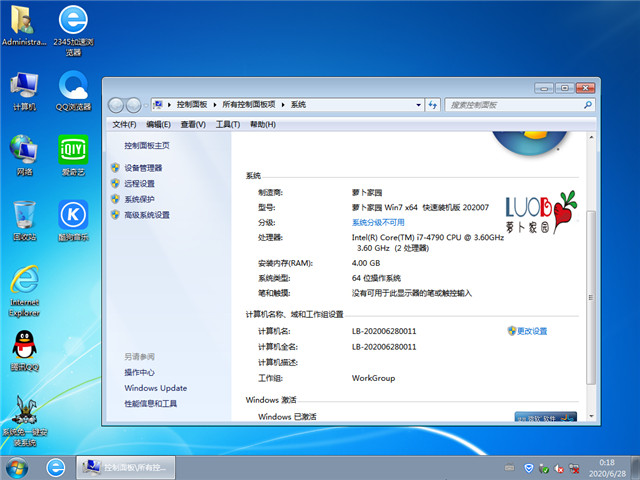
Task: Click the scrollbar up arrow
Action: click(x=591, y=138)
